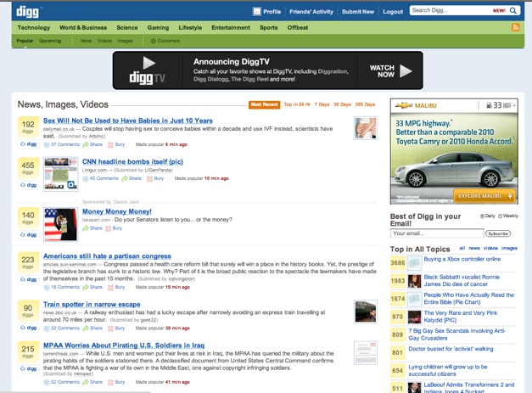Viewport: 532px width, 393px height.
Task: Open 52 Comments on MPAA story
Action: (62, 382)
